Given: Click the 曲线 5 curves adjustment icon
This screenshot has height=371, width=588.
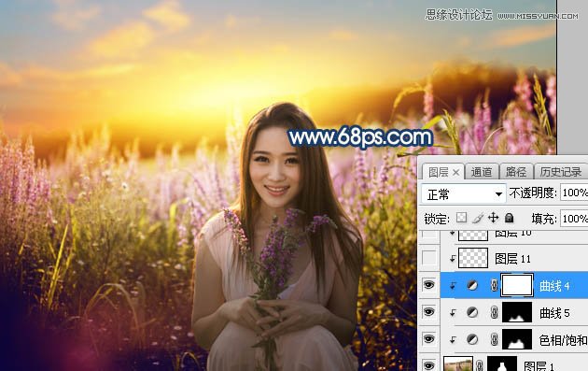Looking at the screenshot, I should click(472, 312).
